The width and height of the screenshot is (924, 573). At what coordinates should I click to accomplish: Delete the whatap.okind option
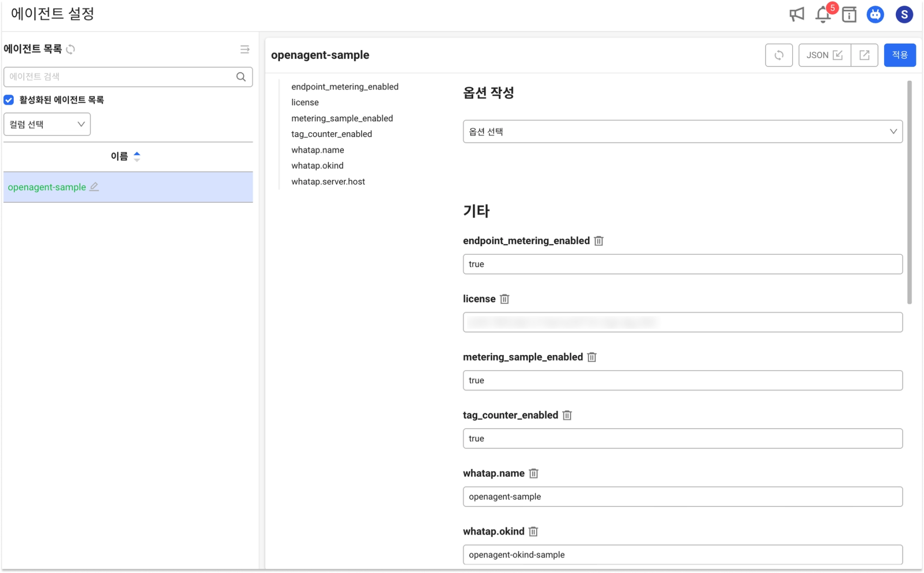[x=534, y=532]
